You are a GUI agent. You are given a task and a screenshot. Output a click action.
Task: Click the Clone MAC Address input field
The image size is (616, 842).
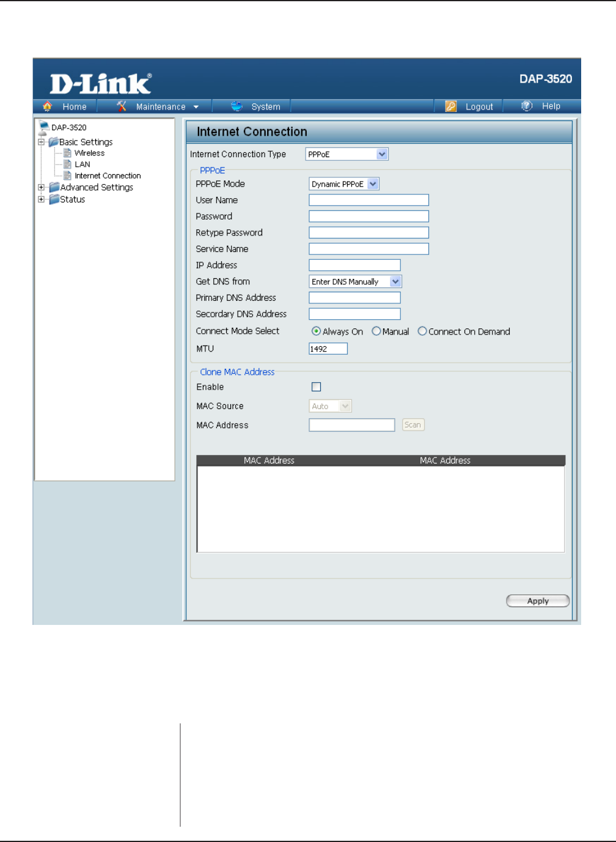[x=352, y=425]
